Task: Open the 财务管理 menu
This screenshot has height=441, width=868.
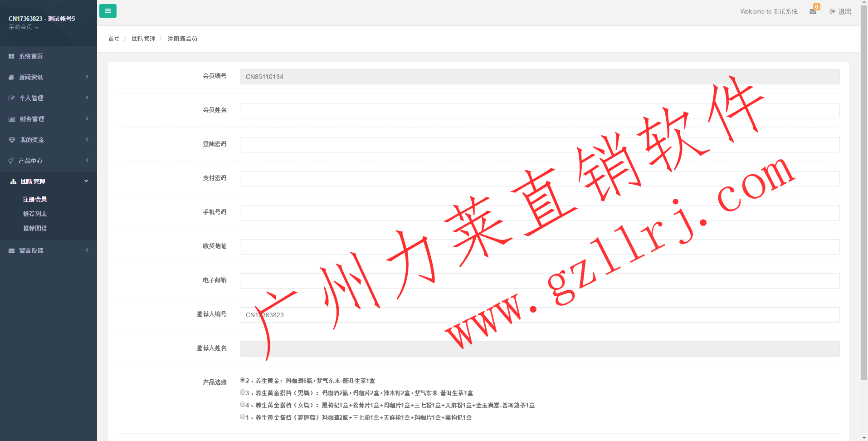Action: (49, 119)
